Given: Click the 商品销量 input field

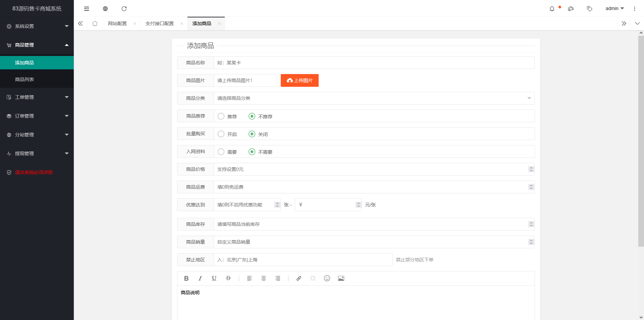Looking at the screenshot, I should tap(374, 242).
